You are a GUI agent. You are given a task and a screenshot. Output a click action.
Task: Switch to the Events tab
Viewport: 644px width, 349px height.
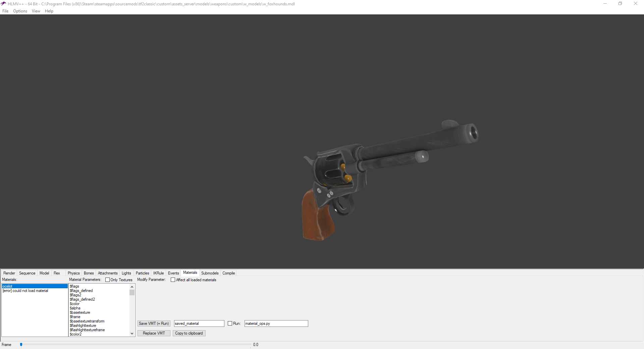click(x=173, y=273)
